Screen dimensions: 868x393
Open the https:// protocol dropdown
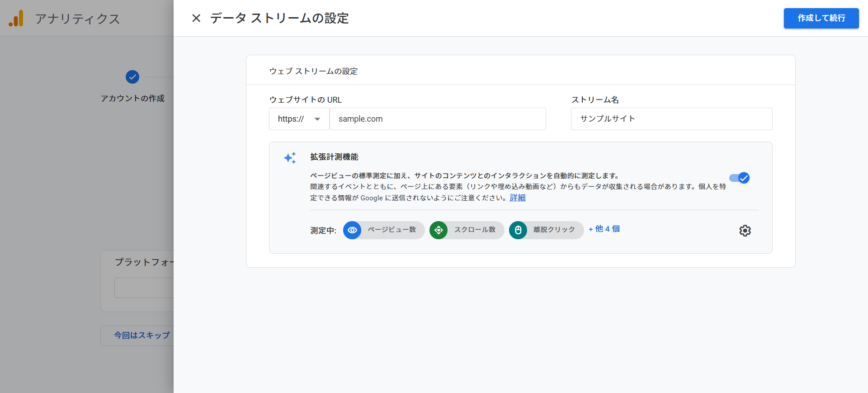299,119
